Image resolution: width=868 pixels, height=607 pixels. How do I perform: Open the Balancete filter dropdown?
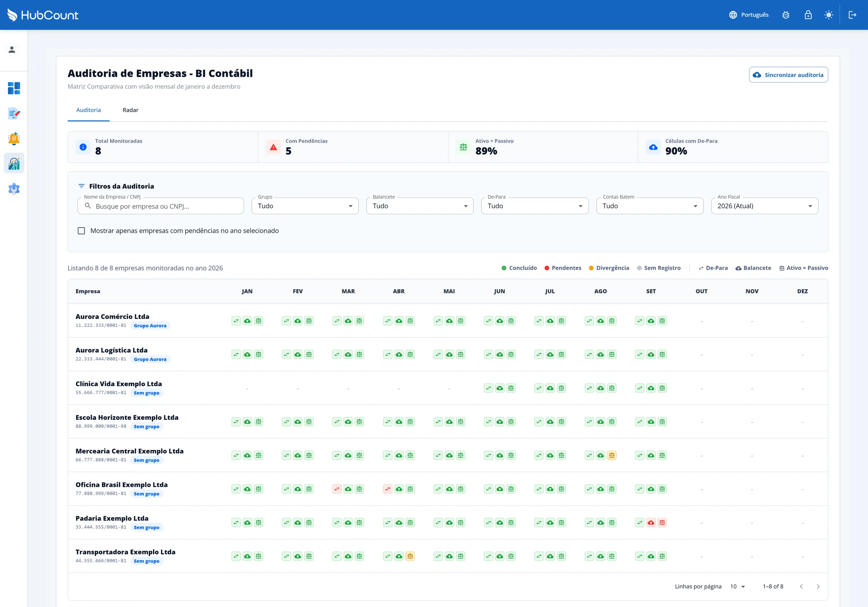click(x=420, y=206)
